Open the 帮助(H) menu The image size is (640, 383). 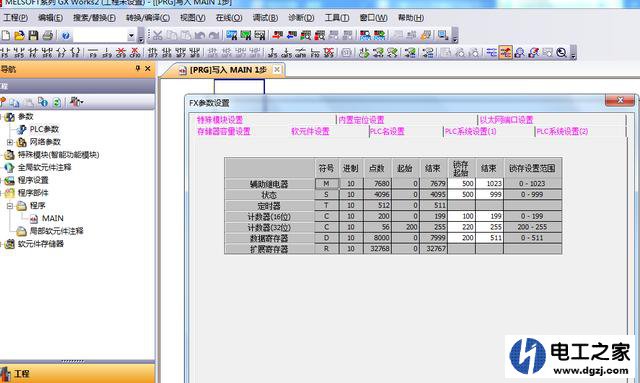pyautogui.click(x=411, y=18)
